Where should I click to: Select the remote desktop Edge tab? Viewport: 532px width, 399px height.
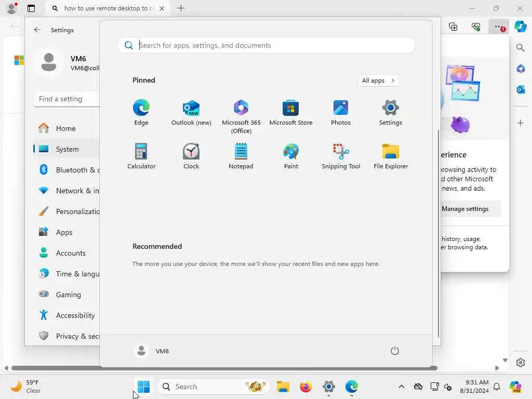[107, 8]
